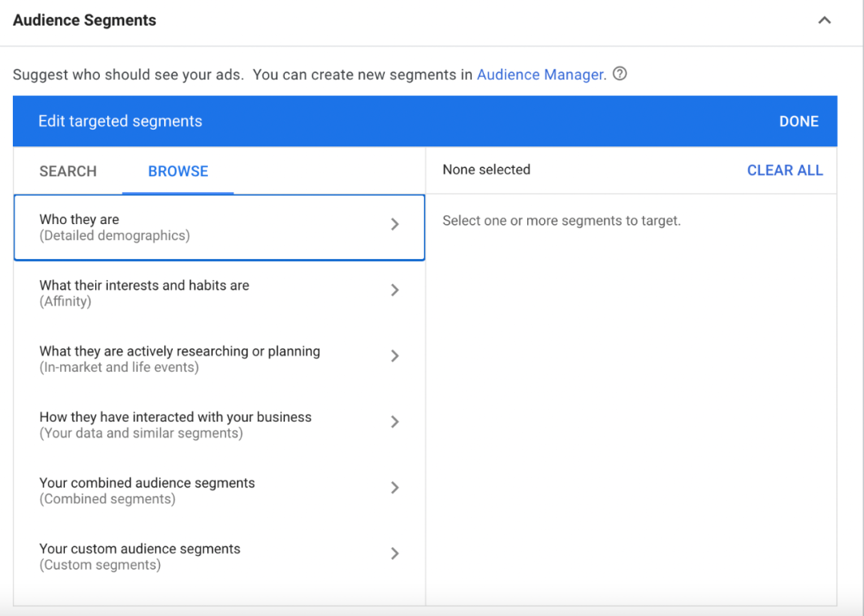Select the BROWSE tab
The image size is (864, 616).
(178, 171)
